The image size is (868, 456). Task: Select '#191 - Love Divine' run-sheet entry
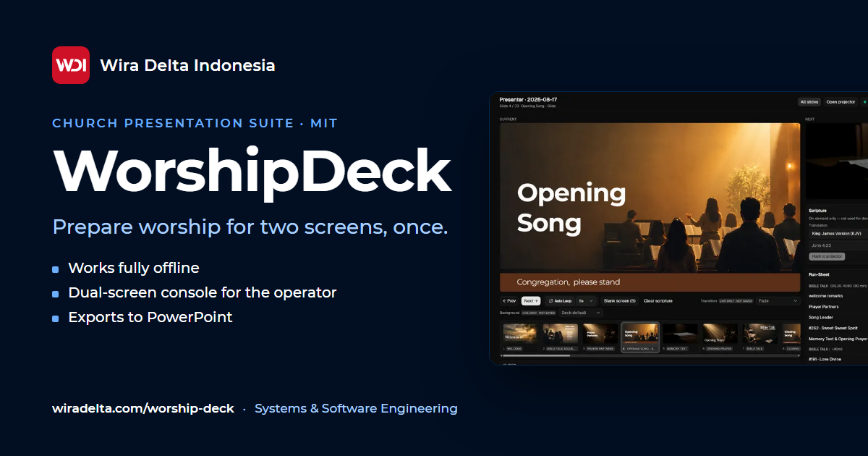tap(826, 360)
